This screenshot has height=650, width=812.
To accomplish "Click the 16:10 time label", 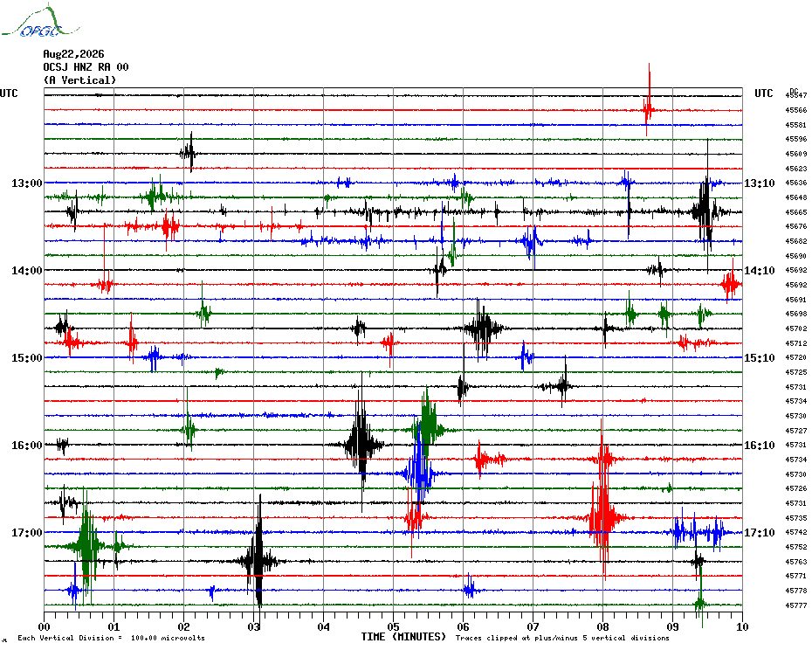I will coord(760,446).
